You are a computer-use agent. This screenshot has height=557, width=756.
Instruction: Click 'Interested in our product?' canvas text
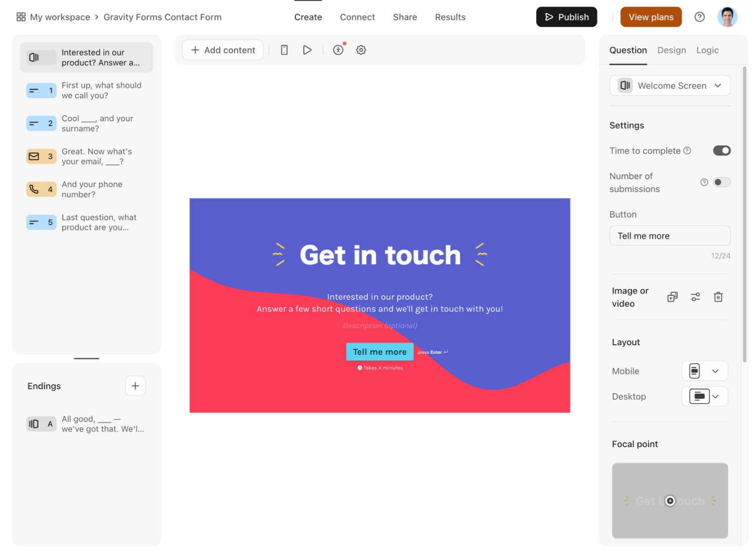pos(380,297)
